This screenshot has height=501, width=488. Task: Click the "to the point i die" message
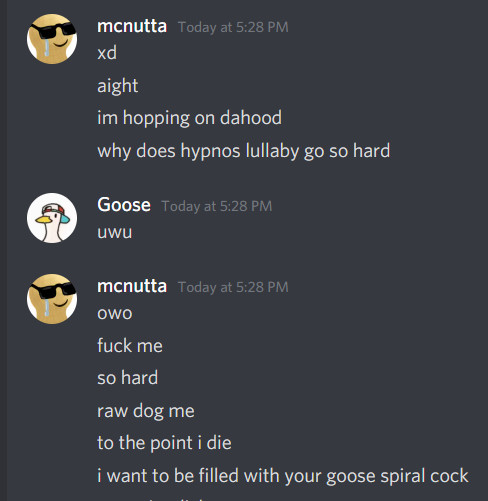[x=164, y=443]
